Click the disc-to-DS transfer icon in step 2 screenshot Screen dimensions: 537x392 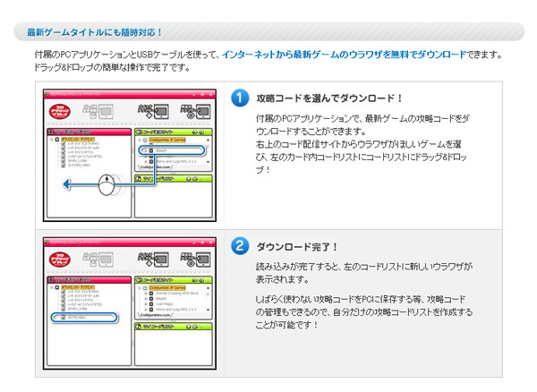pyautogui.click(x=195, y=260)
